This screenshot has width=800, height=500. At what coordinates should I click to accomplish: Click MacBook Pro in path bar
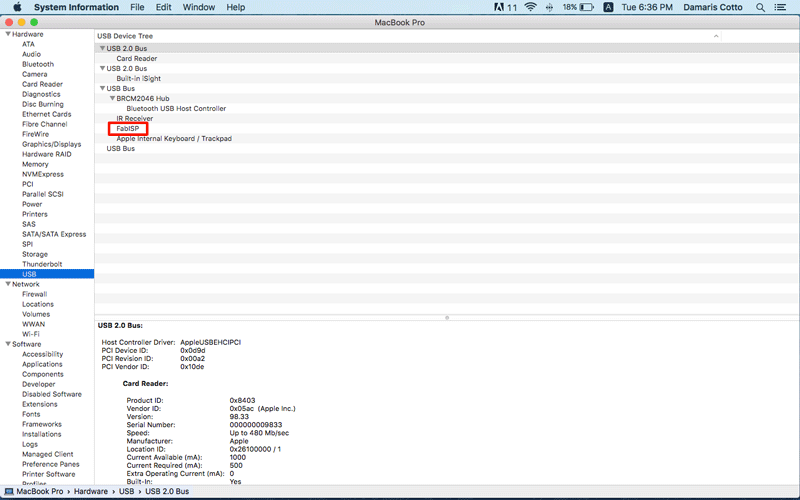click(40, 491)
